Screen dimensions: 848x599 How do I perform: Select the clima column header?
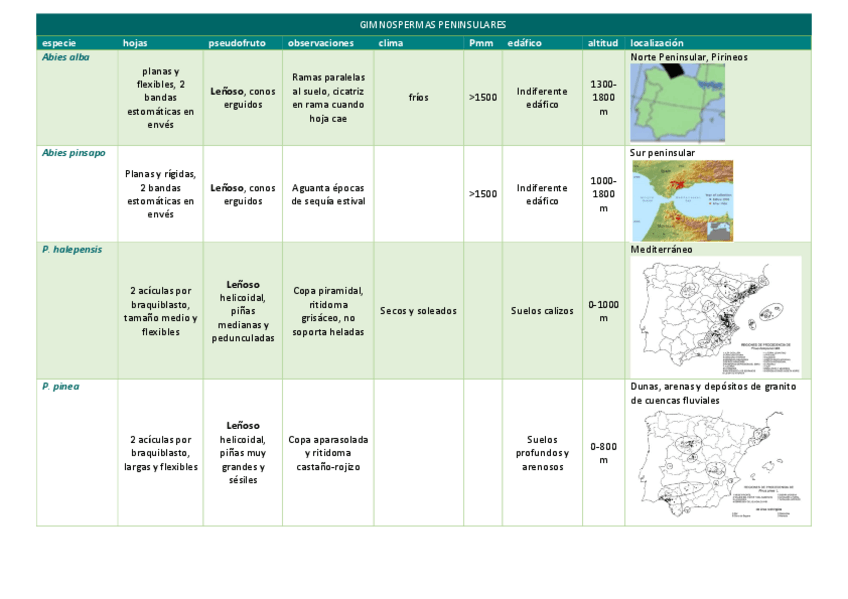point(388,43)
